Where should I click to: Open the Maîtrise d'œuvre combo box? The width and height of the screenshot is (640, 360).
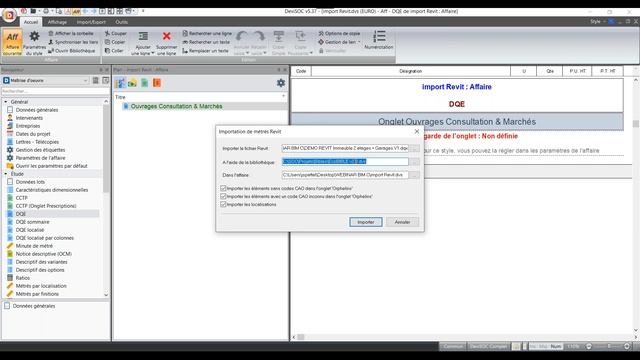click(45, 80)
